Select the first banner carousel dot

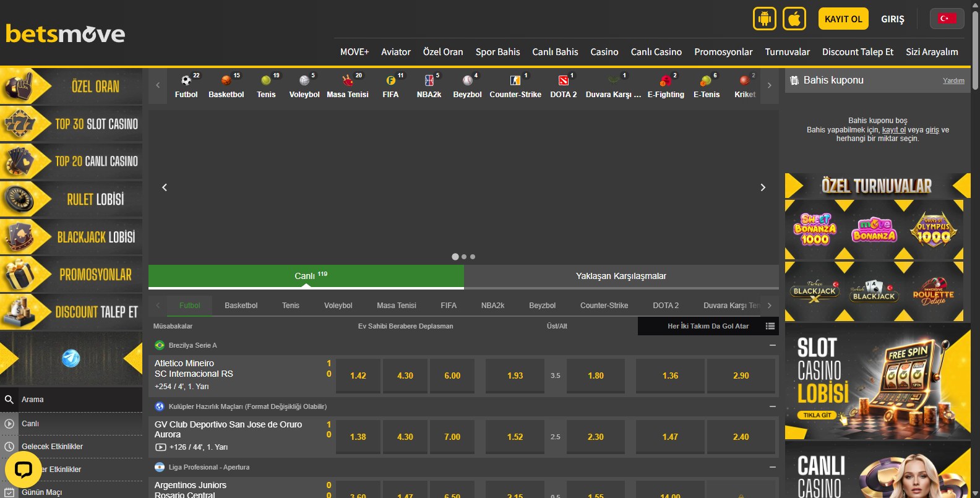(x=455, y=257)
